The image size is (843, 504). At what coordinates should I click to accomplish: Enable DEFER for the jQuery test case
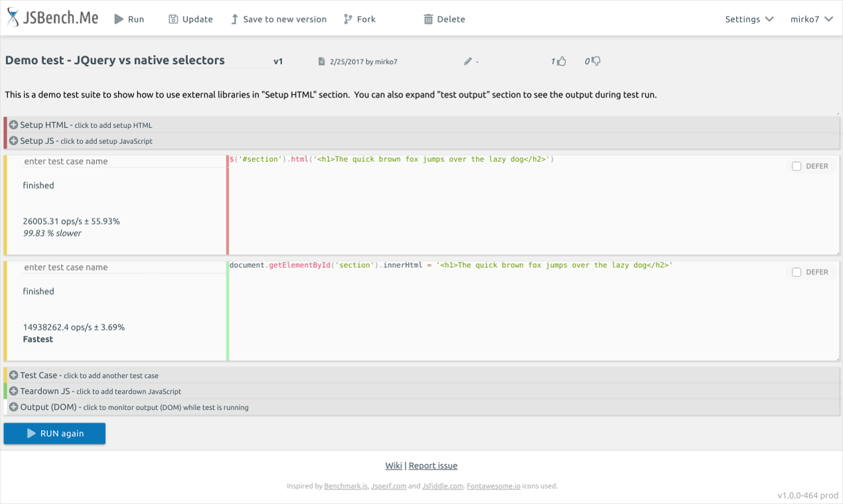coord(796,166)
